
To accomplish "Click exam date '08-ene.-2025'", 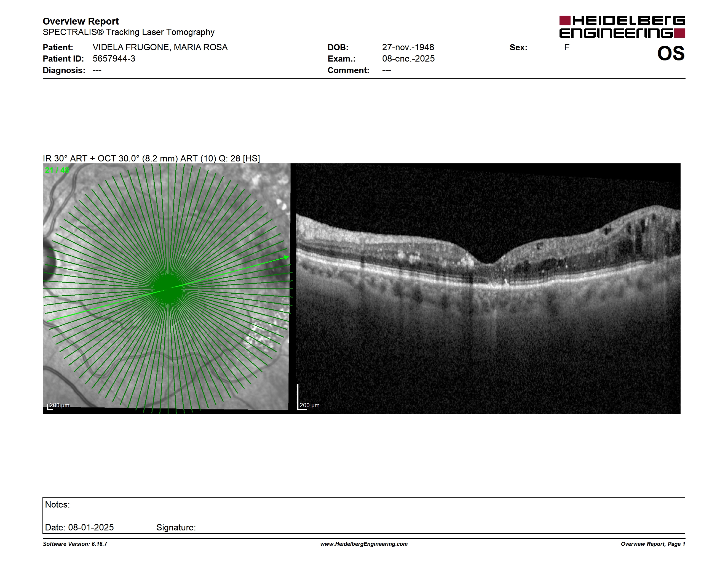I will 408,59.
